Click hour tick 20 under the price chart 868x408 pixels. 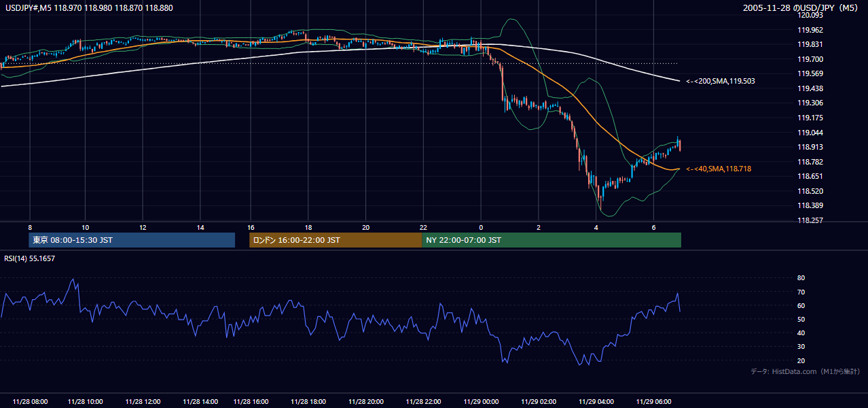366,227
